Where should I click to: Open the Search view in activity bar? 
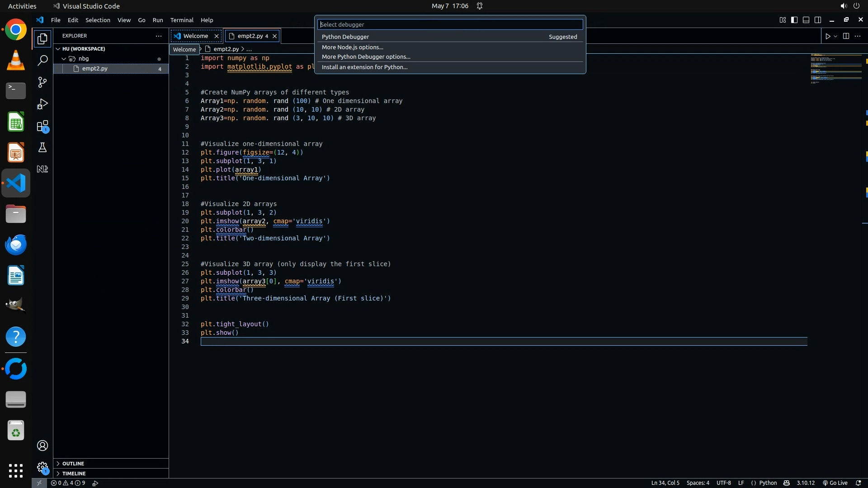click(x=42, y=61)
